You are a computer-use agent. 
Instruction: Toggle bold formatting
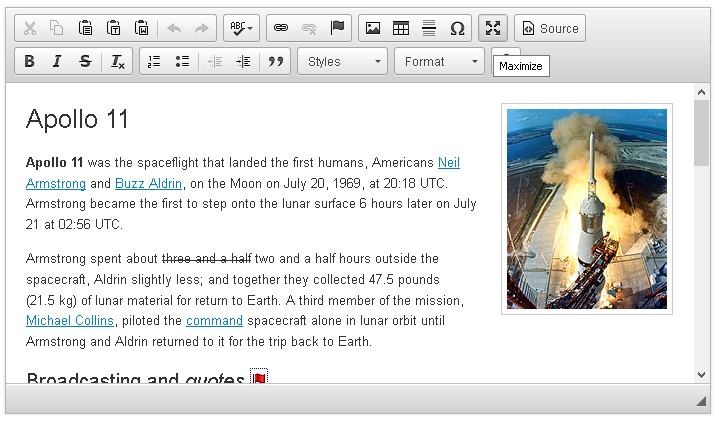pos(29,61)
